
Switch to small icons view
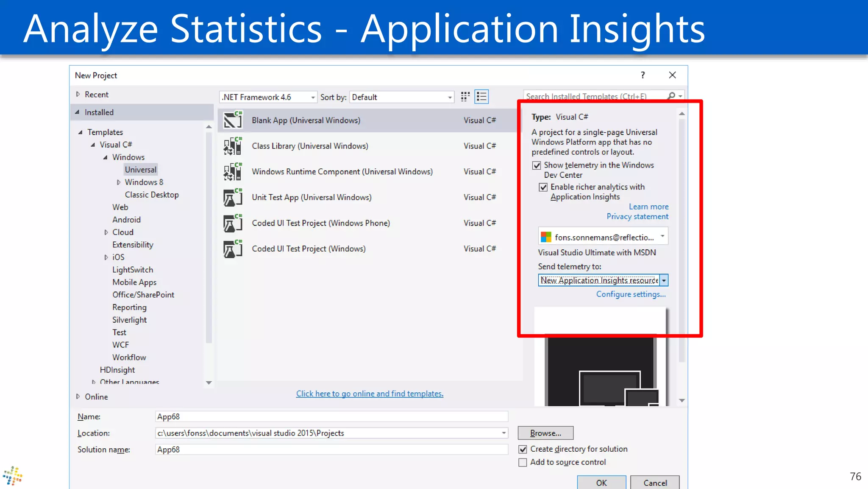coord(465,97)
